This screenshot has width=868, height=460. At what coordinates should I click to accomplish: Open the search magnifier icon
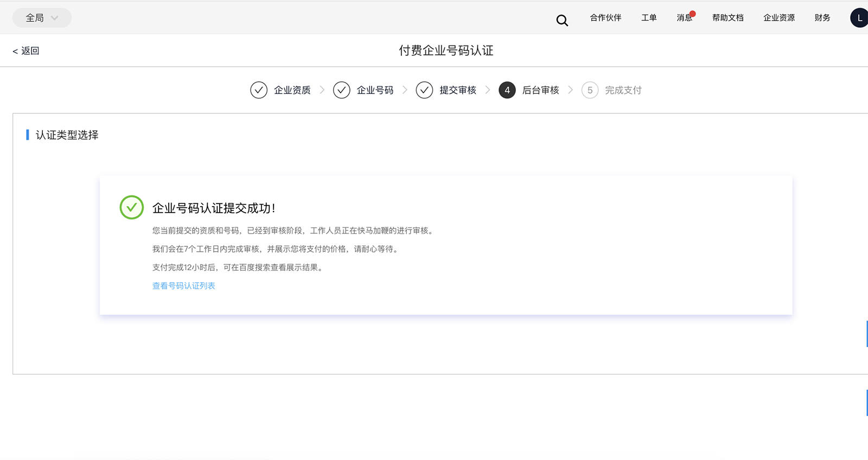coord(562,21)
